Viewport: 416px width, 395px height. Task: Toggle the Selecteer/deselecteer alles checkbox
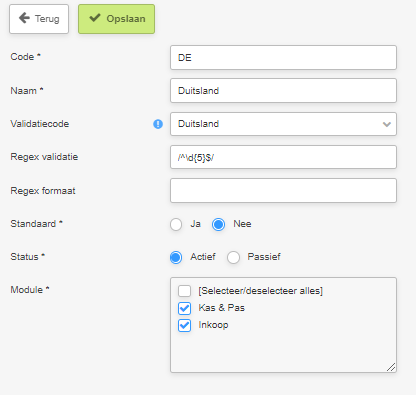(x=184, y=291)
